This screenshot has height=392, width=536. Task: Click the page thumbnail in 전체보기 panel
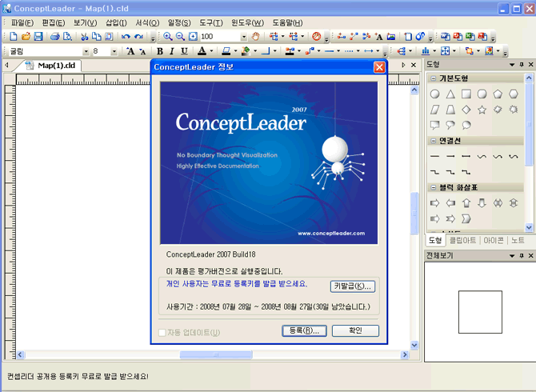480,312
